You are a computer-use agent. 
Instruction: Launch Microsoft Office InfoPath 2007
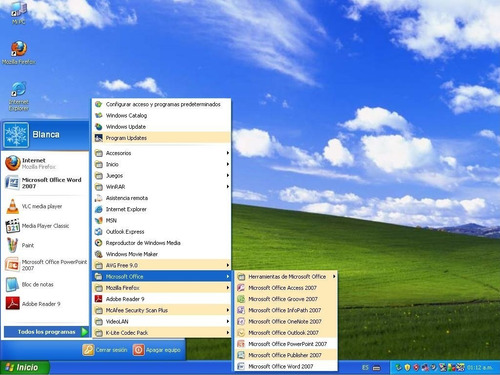coord(286,310)
